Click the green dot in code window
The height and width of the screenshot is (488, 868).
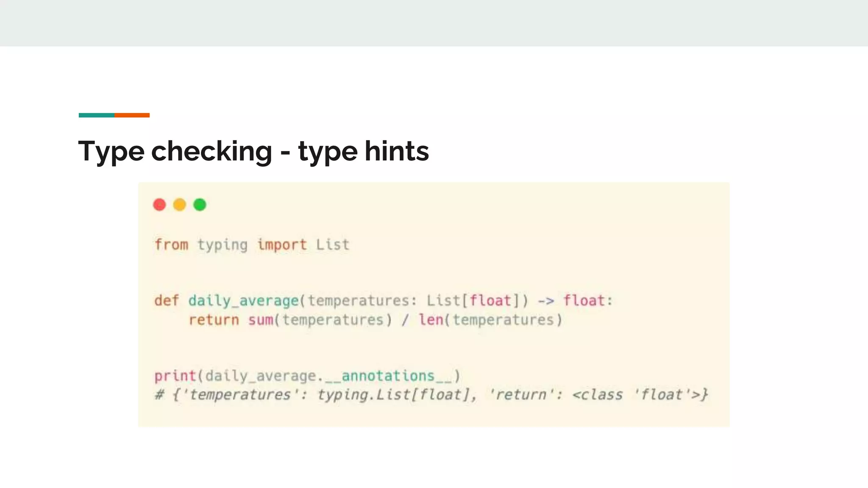pos(200,205)
